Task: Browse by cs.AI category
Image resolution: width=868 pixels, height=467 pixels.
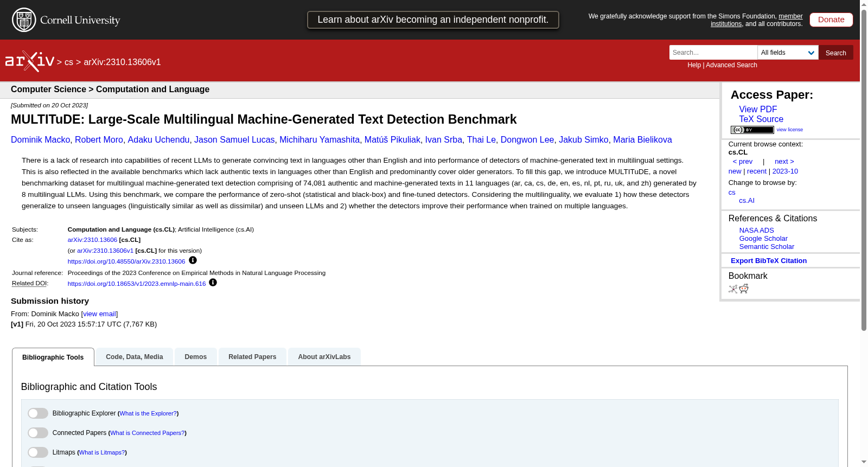Action: pyautogui.click(x=746, y=201)
